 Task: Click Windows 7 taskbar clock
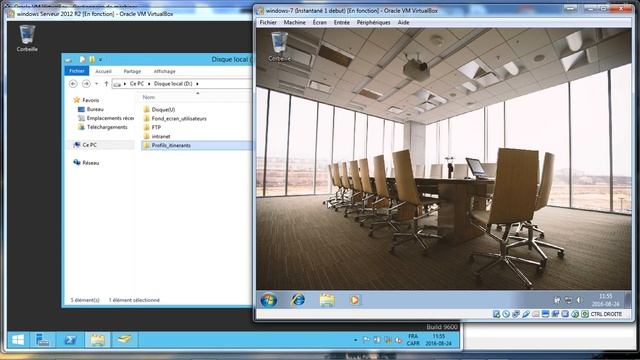tap(606, 300)
